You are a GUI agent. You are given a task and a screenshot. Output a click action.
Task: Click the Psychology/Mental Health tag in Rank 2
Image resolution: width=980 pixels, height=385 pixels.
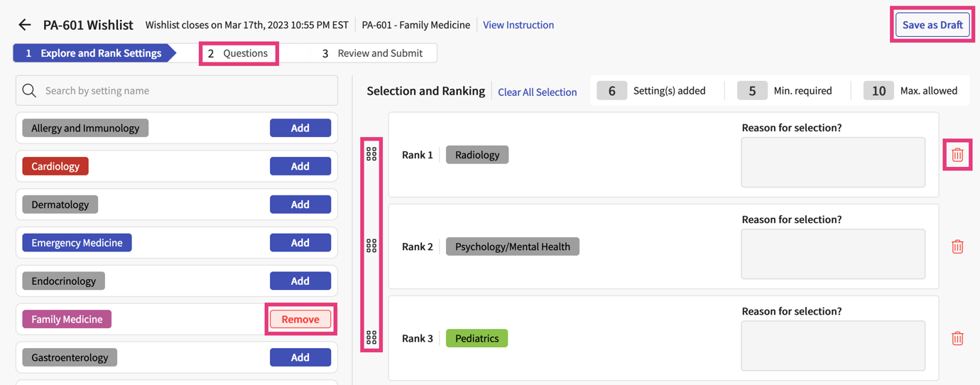[513, 246]
